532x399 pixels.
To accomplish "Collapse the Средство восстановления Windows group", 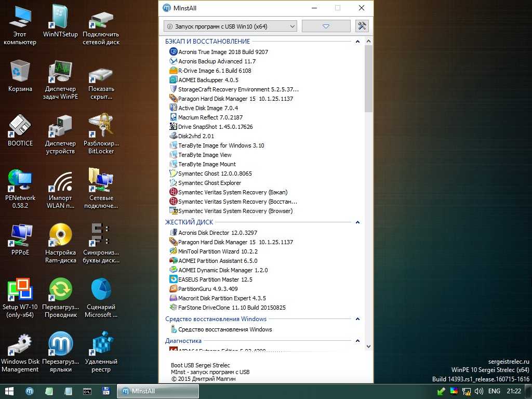I will (357, 319).
